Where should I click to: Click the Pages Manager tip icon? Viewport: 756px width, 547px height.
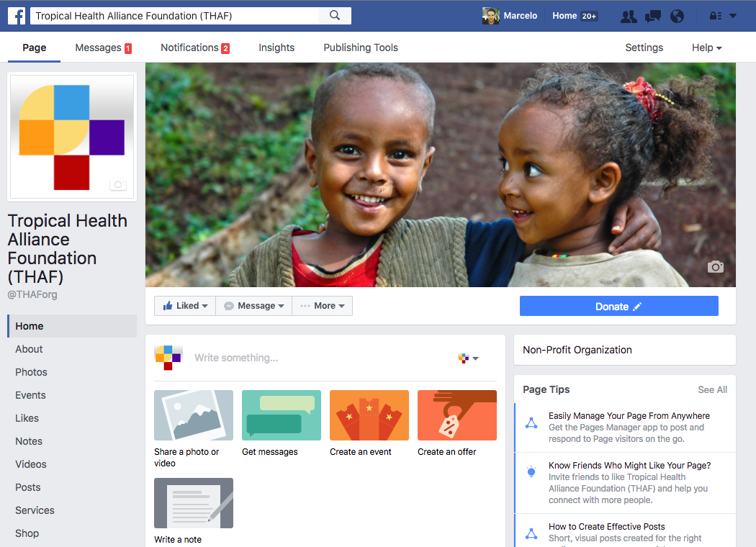click(x=531, y=423)
